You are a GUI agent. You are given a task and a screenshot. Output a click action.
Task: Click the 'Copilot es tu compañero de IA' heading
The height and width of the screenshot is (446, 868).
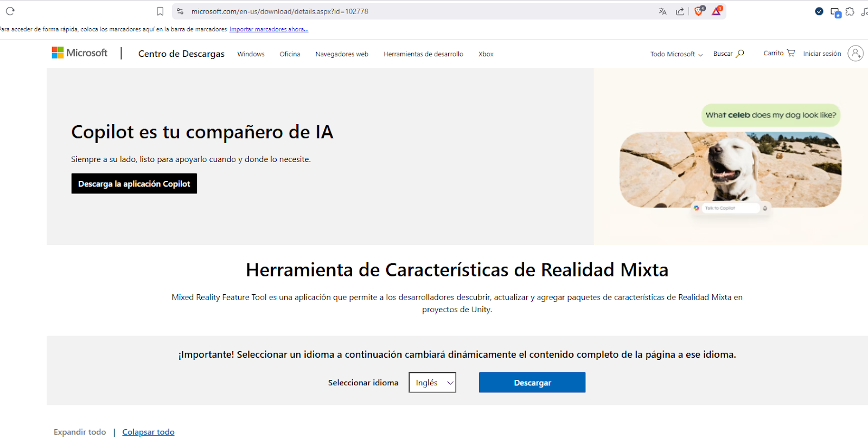click(202, 132)
